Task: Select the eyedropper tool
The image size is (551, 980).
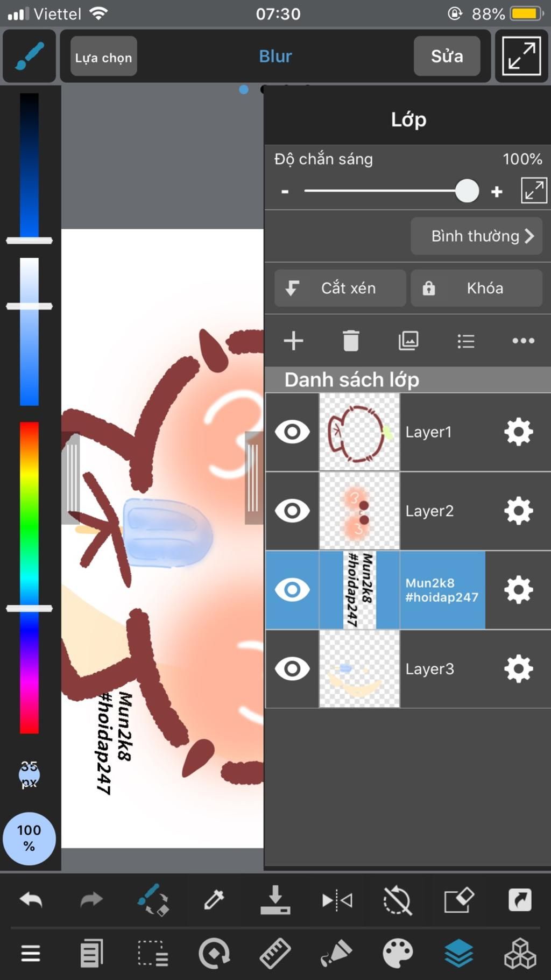Action: coord(214,899)
